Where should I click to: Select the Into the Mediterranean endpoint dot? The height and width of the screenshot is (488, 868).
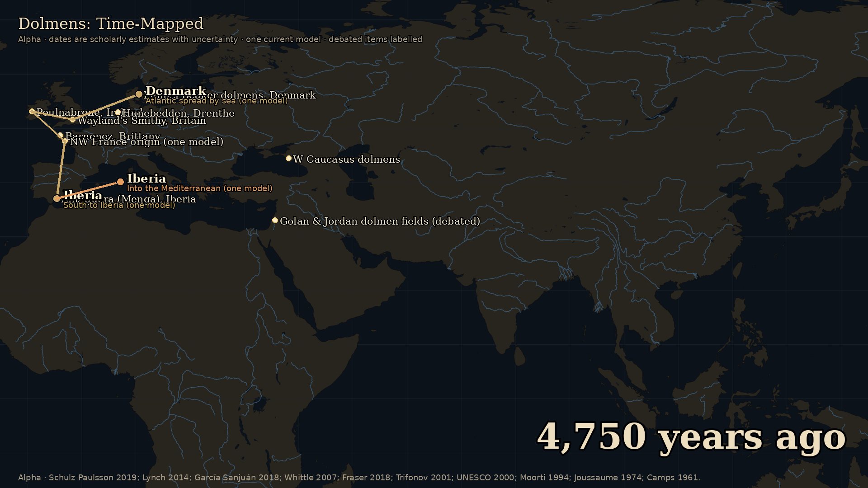[x=120, y=182]
